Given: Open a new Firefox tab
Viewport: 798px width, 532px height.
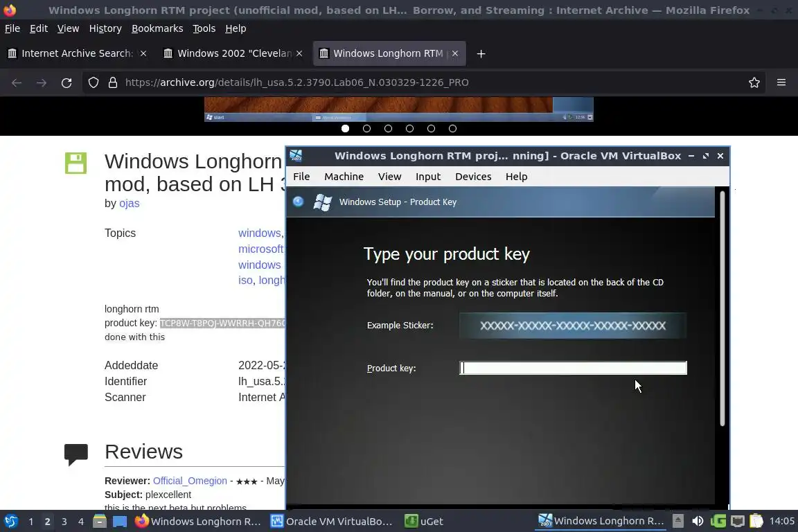Looking at the screenshot, I should click(x=481, y=53).
